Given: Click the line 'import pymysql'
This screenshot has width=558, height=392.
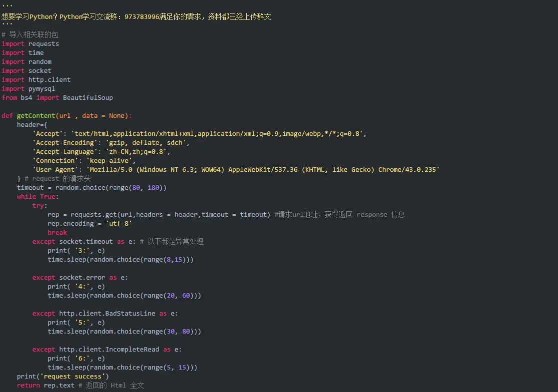Looking at the screenshot, I should (28, 88).
